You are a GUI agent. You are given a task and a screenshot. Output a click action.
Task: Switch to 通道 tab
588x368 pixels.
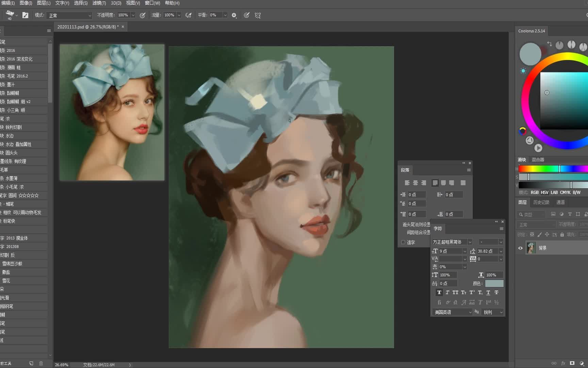[560, 202]
